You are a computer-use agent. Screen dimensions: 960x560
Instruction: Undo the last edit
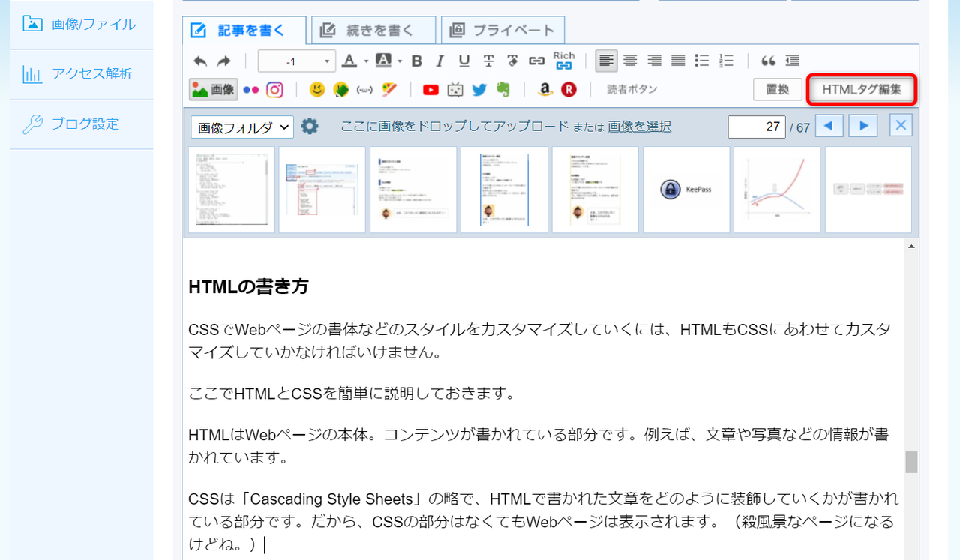(x=200, y=61)
